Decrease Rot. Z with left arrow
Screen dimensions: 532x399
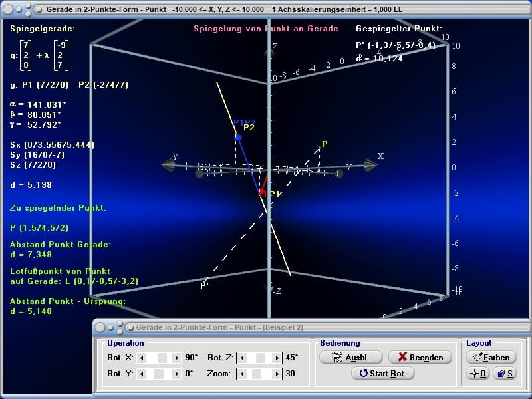tap(242, 358)
